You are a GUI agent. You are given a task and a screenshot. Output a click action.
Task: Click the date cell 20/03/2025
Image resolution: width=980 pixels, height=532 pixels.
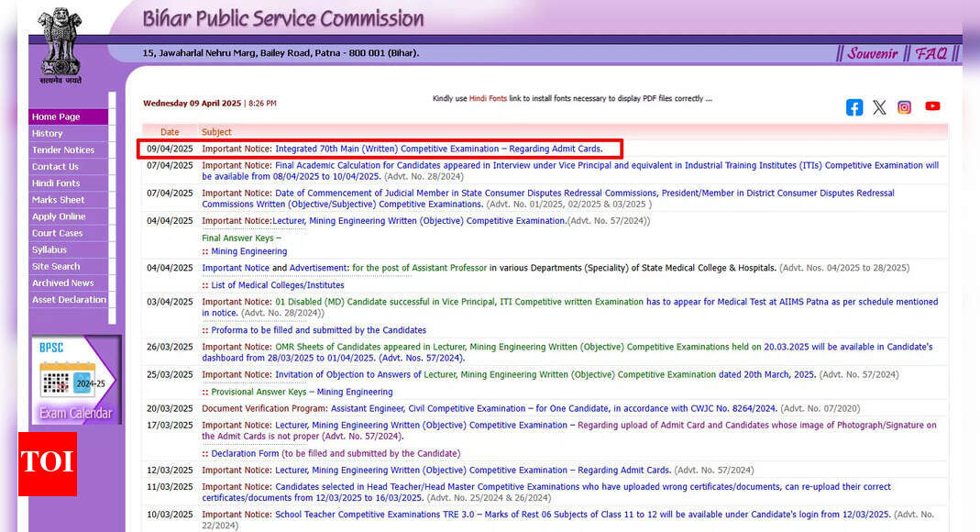pyautogui.click(x=170, y=408)
